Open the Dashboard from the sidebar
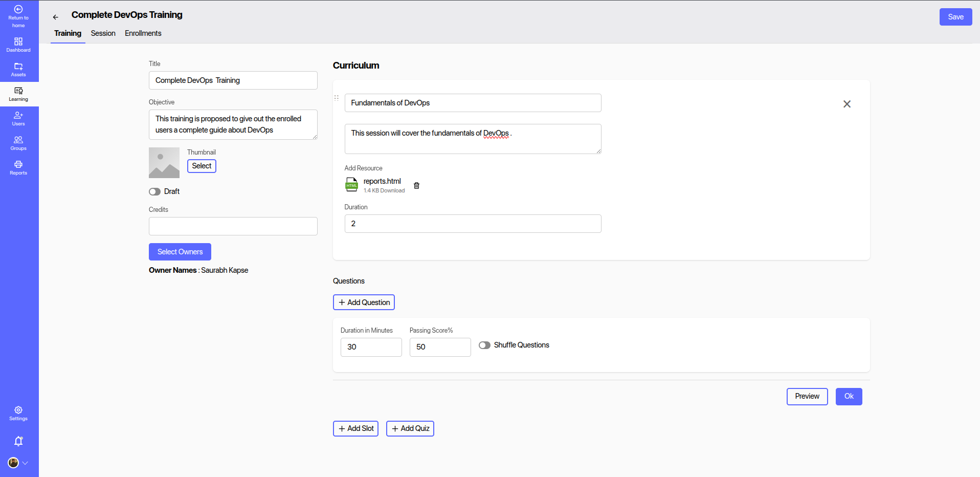Image resolution: width=980 pixels, height=477 pixels. tap(18, 45)
